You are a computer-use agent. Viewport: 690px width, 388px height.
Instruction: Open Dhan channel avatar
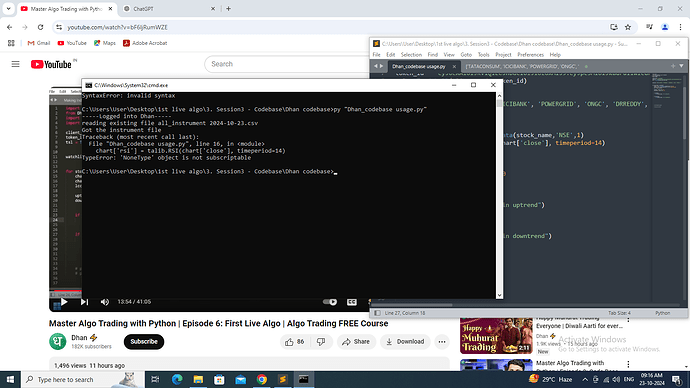coord(58,342)
